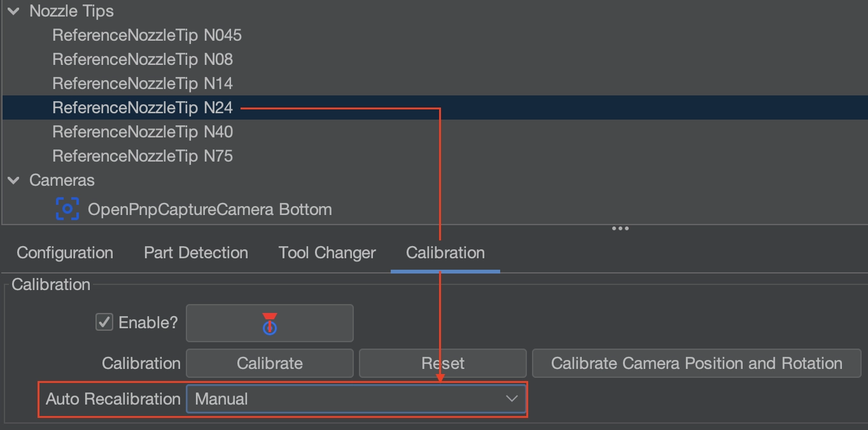Select ReferenceNozzleTip N75 nozzle tip
The height and width of the screenshot is (430, 868).
pos(143,156)
